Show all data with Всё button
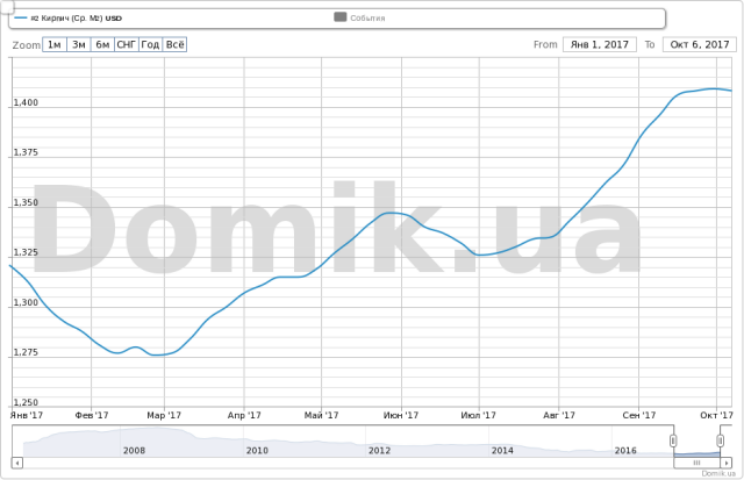This screenshot has width=744, height=480. tap(175, 45)
